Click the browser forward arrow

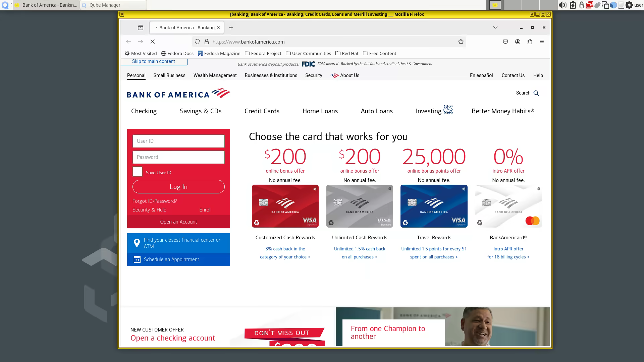tap(141, 42)
